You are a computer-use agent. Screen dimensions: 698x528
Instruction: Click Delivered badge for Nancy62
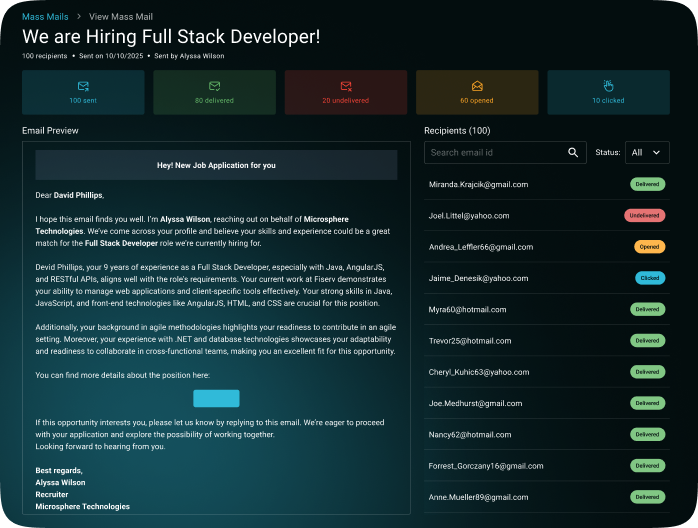tap(648, 435)
